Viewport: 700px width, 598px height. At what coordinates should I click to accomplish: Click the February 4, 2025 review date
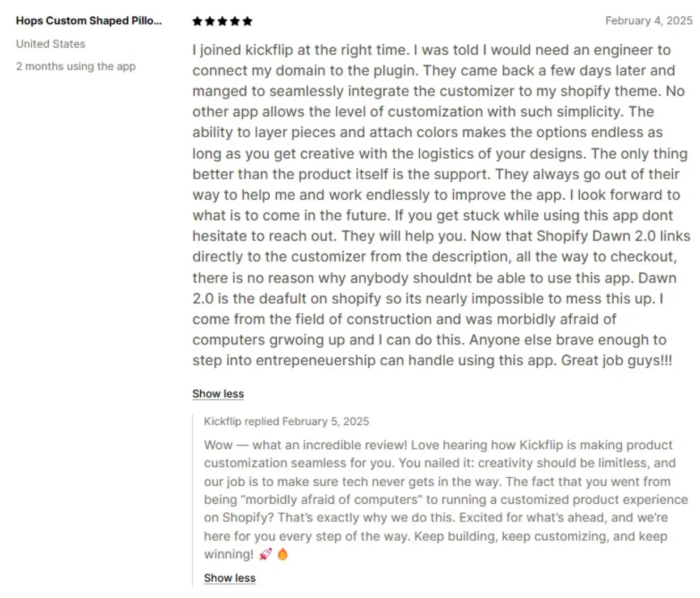coord(648,21)
